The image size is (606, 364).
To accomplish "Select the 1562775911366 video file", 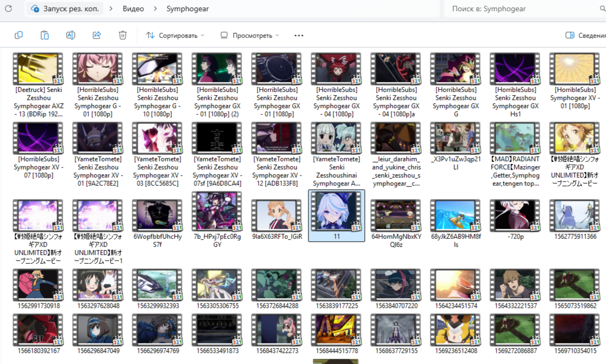I will [x=575, y=220].
